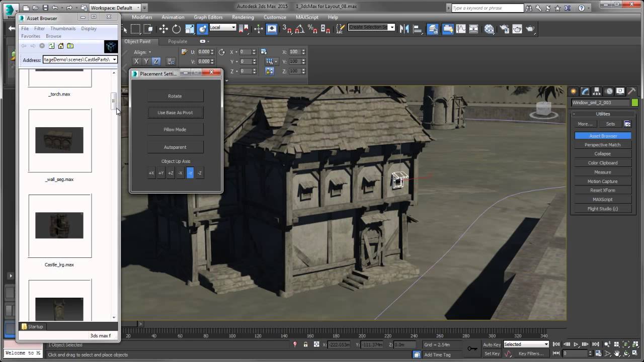Activate the Perspective Match utility
The height and width of the screenshot is (362, 644).
602,144
